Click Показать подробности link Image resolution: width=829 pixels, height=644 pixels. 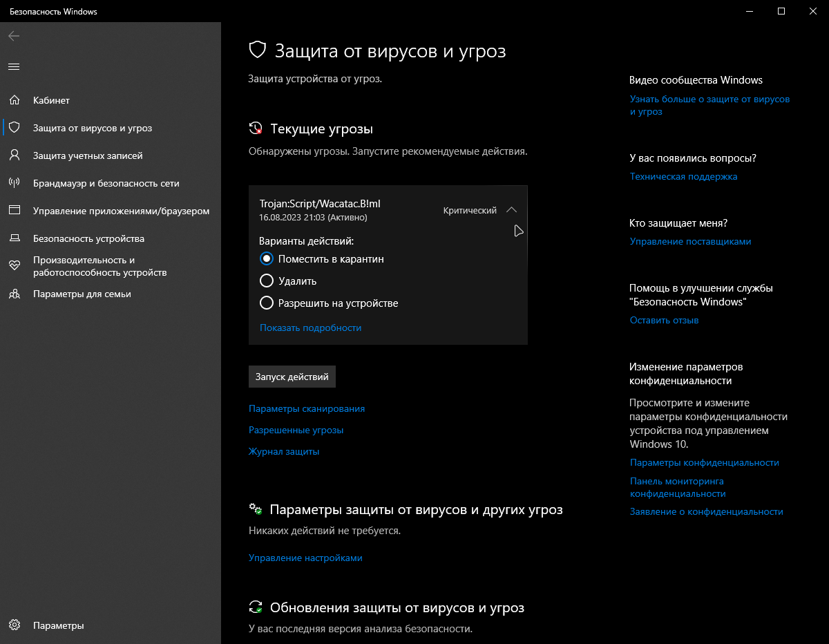tap(311, 328)
